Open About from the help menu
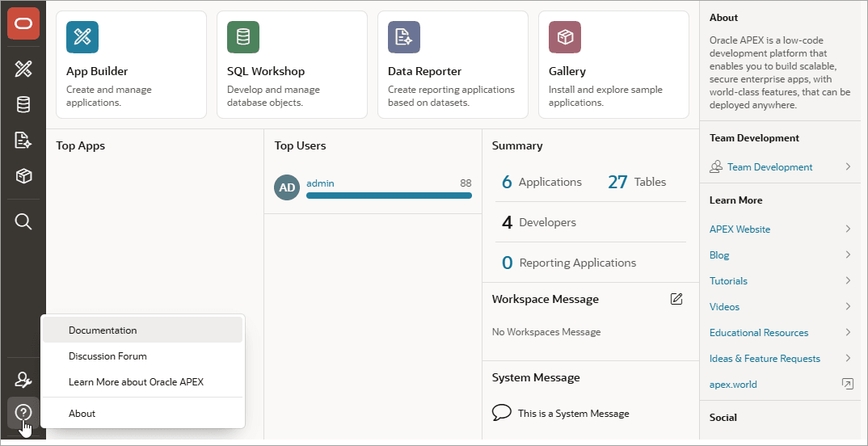868x446 pixels. pyautogui.click(x=143, y=414)
